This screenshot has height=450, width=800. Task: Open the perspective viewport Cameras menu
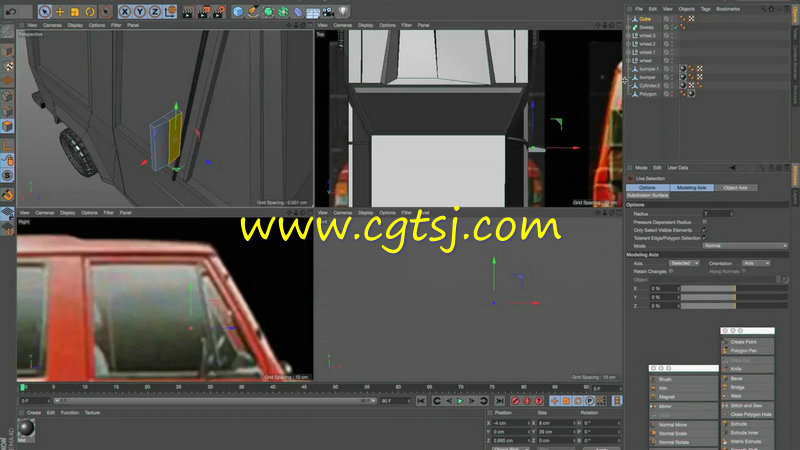[52, 25]
